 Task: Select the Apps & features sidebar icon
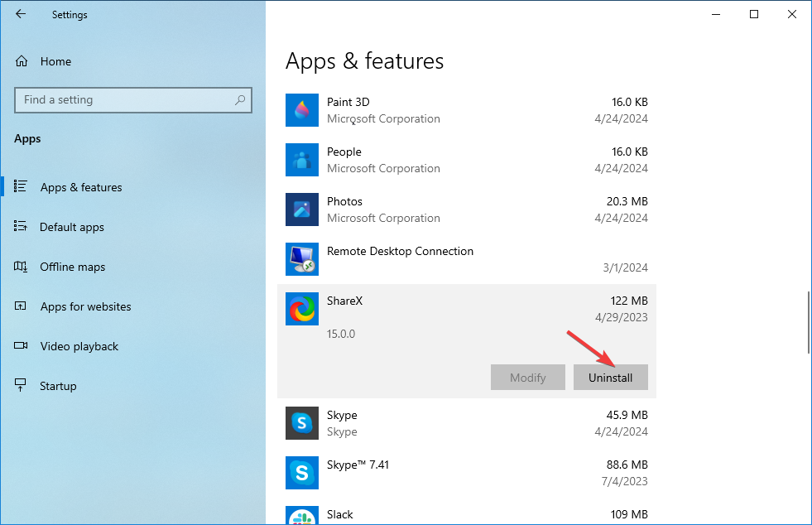20,186
